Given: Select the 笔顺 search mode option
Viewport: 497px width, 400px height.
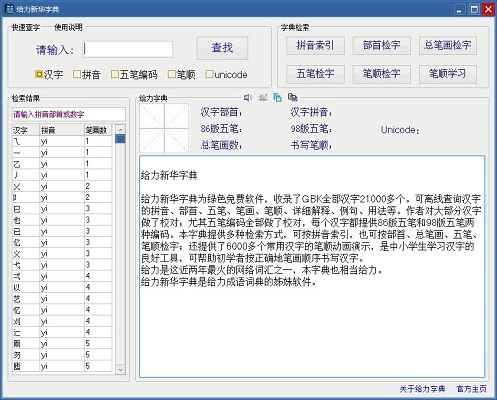Looking at the screenshot, I should [x=182, y=74].
